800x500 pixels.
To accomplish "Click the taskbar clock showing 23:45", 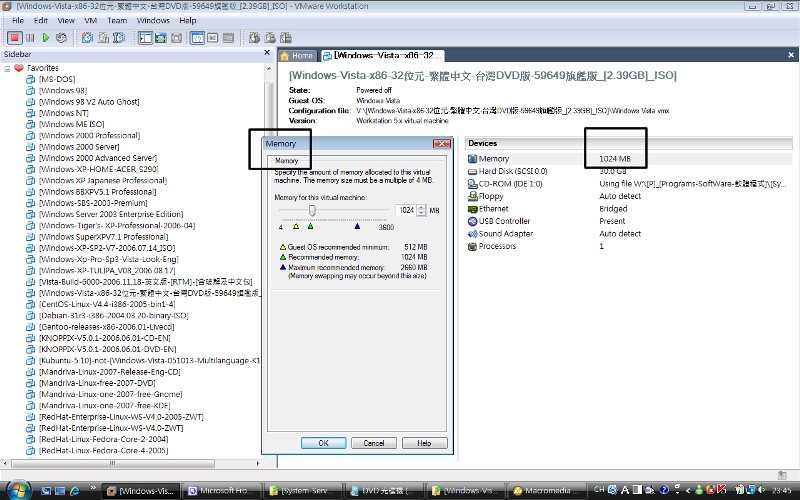I will (782, 491).
